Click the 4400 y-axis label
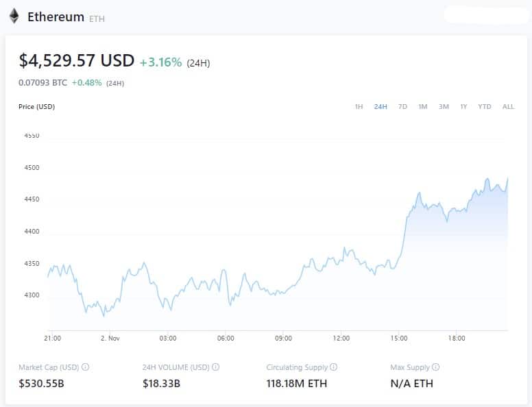 (x=32, y=232)
